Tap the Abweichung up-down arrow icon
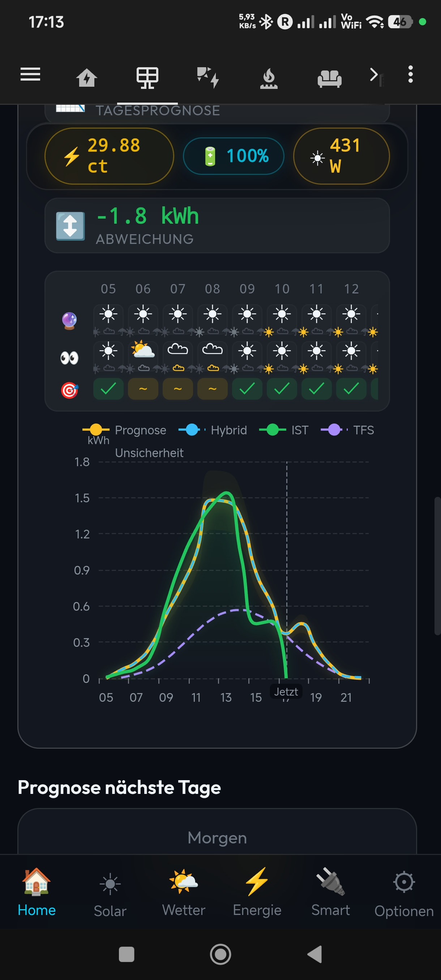 click(x=70, y=226)
